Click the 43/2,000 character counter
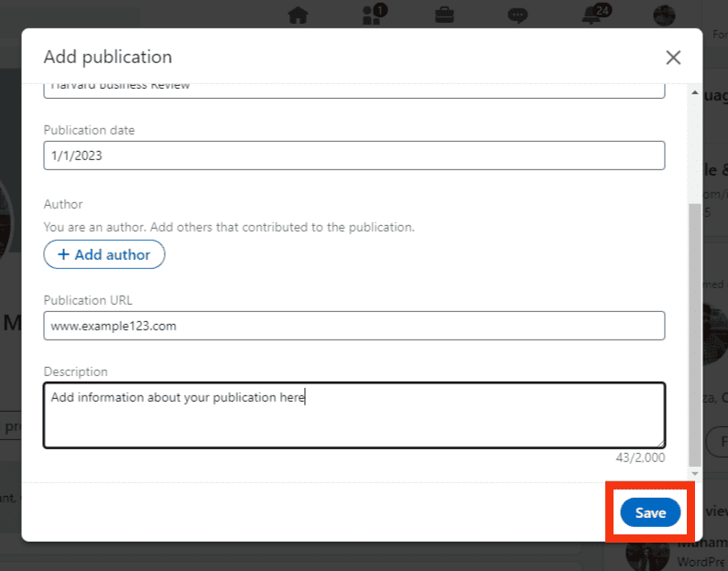The width and height of the screenshot is (728, 571). point(640,458)
